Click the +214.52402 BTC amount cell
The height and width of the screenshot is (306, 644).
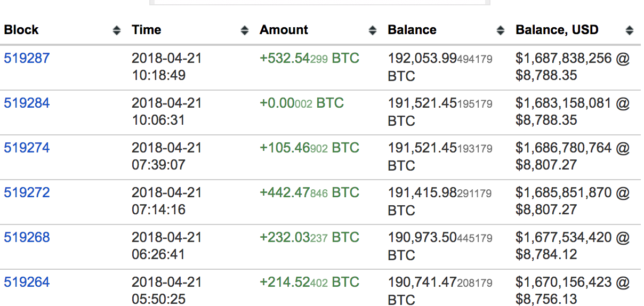(x=310, y=282)
